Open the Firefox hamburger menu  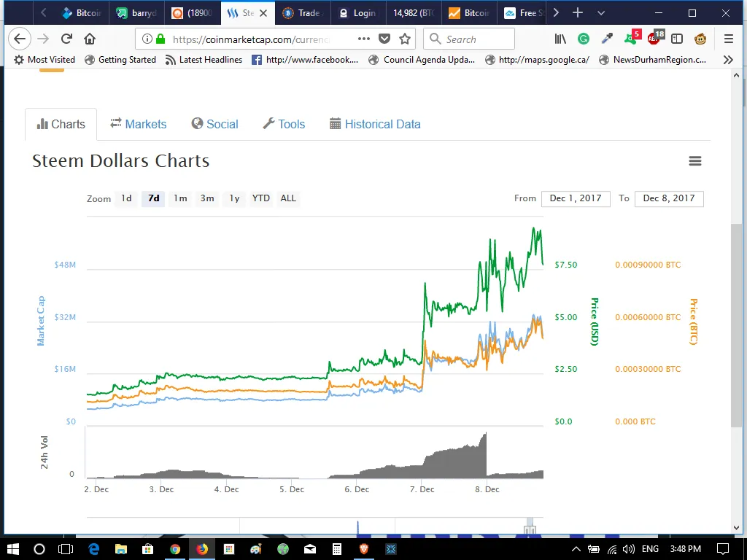coord(729,39)
